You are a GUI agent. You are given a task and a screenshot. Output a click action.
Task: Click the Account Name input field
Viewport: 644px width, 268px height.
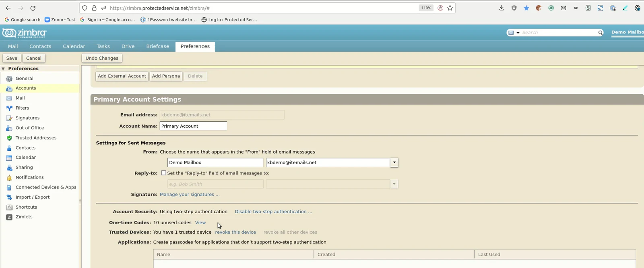tap(193, 126)
